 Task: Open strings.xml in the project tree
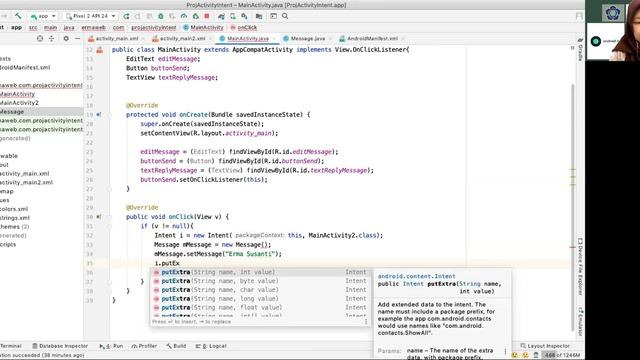pyautogui.click(x=15, y=218)
